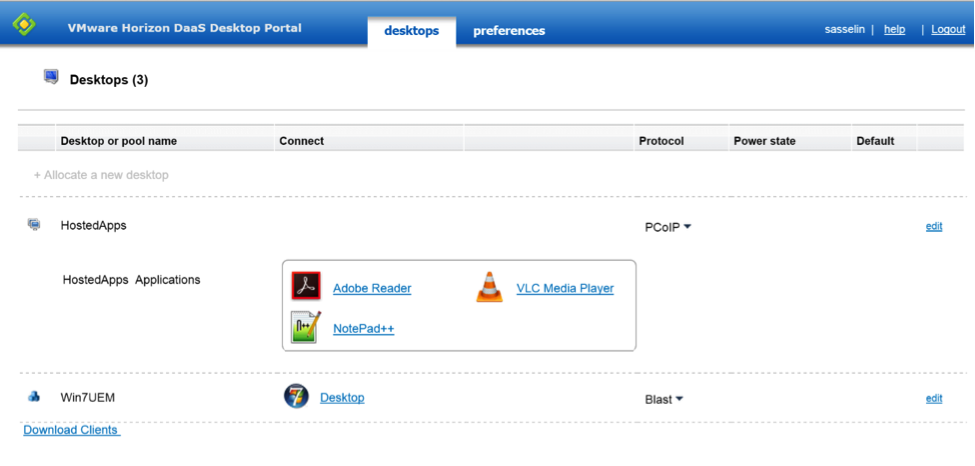The image size is (975, 466).
Task: Click the Win7UEM pool icon
Action: tap(34, 397)
